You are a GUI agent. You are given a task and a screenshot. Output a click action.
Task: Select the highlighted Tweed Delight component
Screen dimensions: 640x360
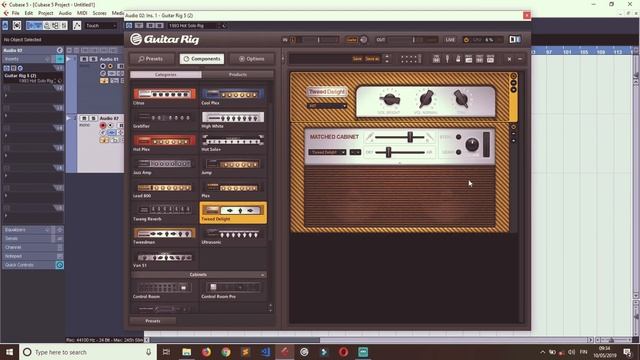[233, 213]
